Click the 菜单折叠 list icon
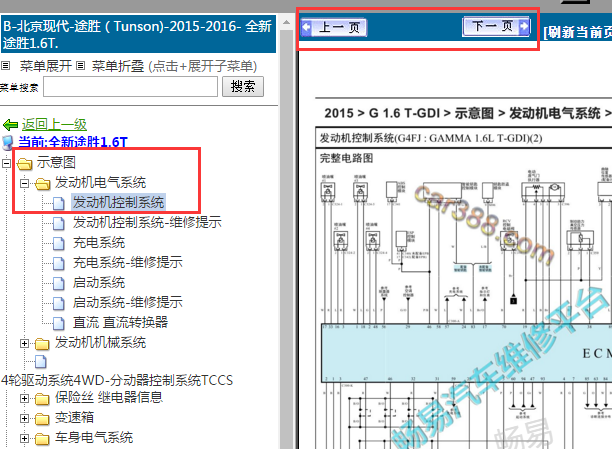Screen dimensions: 612x449 click(80, 66)
